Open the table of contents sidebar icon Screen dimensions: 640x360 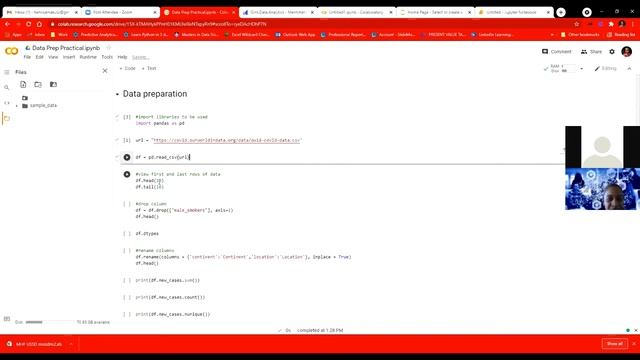7,72
